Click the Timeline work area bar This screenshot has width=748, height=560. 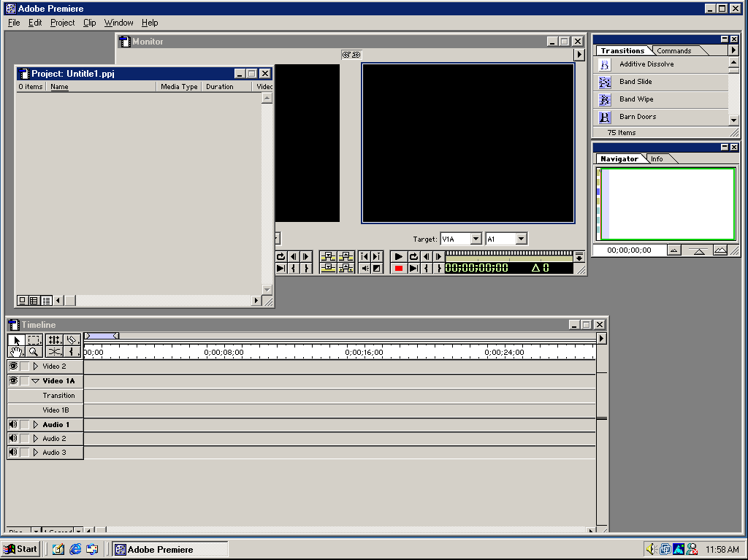click(102, 336)
